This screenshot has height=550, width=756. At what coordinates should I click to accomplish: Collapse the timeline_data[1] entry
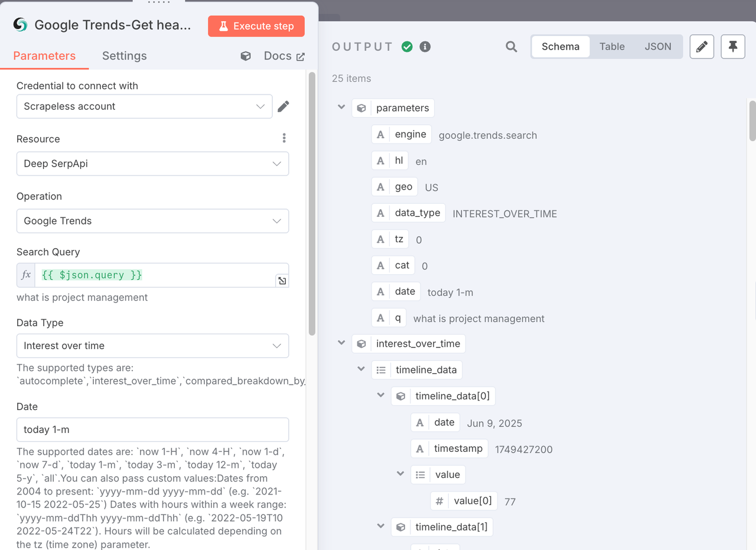tap(381, 526)
